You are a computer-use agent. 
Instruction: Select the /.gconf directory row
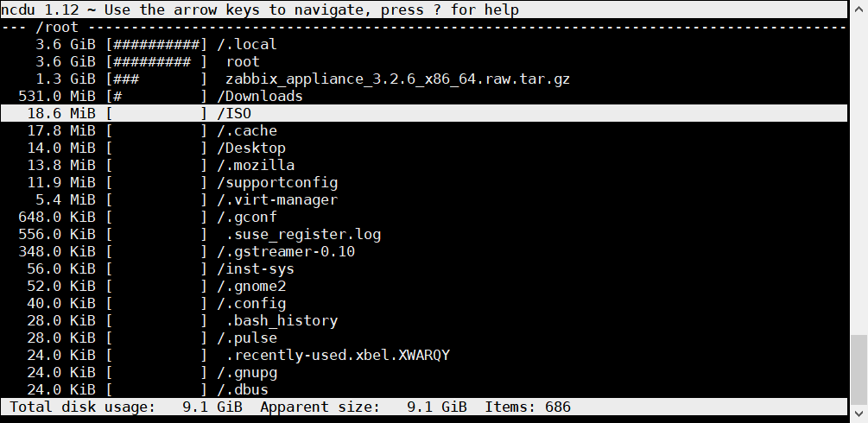[x=423, y=217]
